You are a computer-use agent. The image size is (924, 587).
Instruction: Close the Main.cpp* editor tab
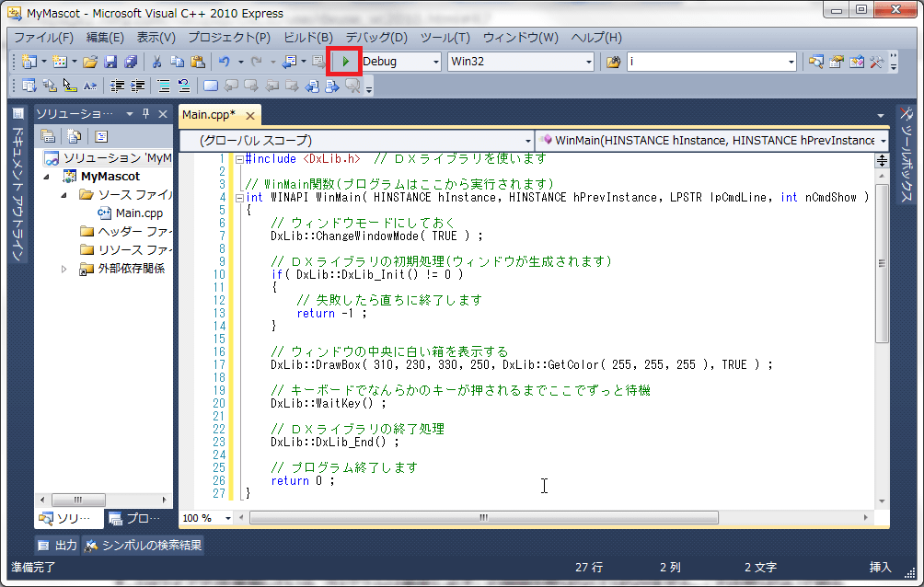tap(250, 116)
